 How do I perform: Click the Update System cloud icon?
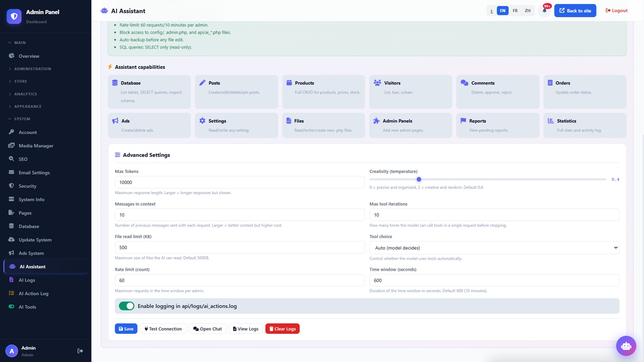pos(11,239)
